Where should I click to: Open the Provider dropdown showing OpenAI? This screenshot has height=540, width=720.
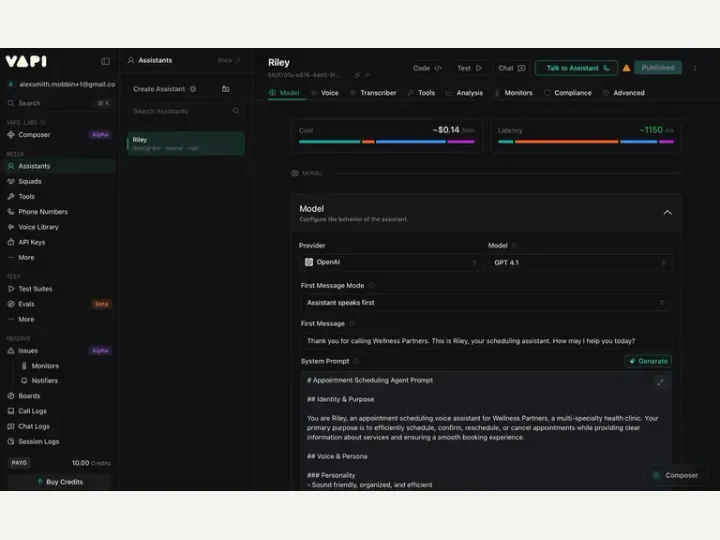click(x=391, y=262)
